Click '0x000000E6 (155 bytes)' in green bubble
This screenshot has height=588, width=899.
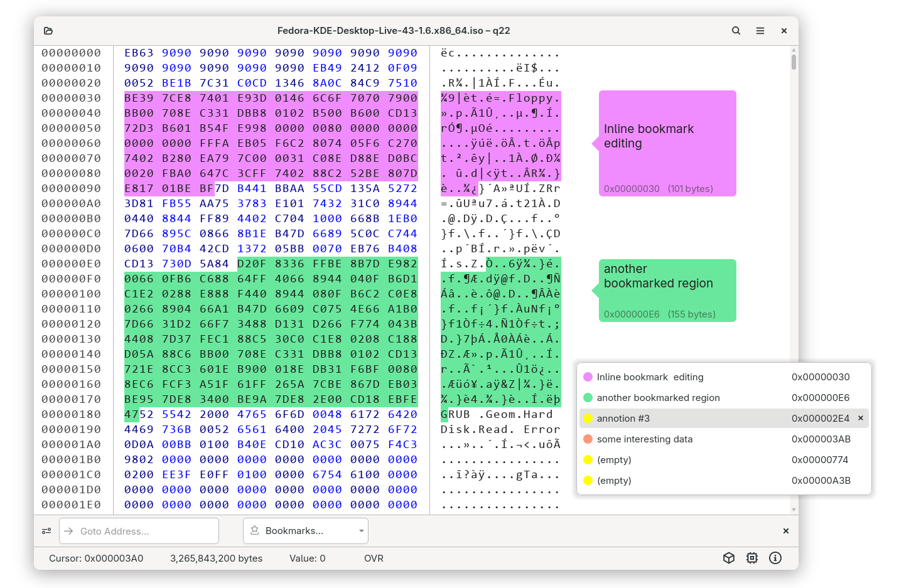pyautogui.click(x=660, y=314)
